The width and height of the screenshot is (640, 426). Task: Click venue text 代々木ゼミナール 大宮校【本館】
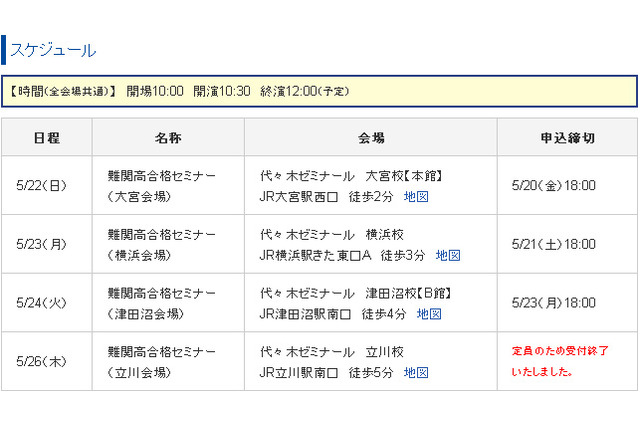click(351, 176)
